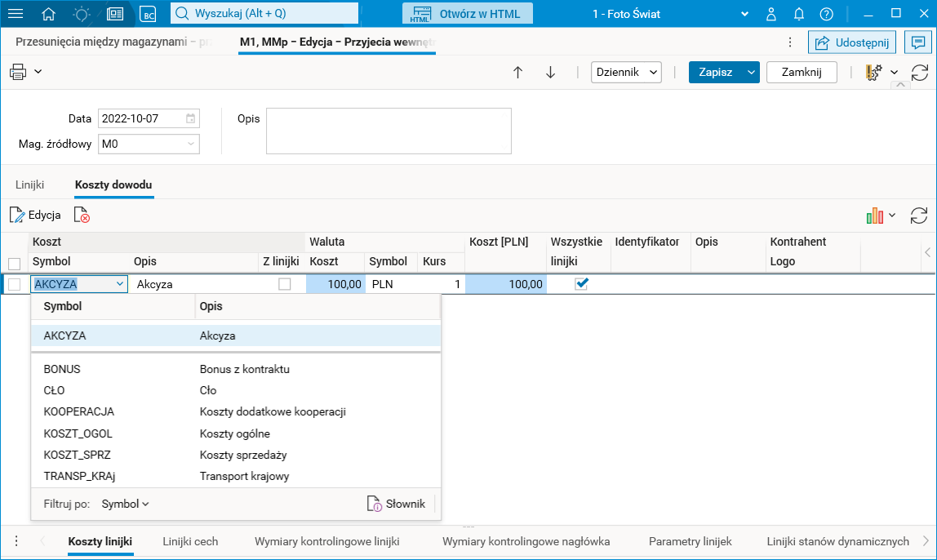Expand the printer options dropdown arrow

click(x=38, y=72)
